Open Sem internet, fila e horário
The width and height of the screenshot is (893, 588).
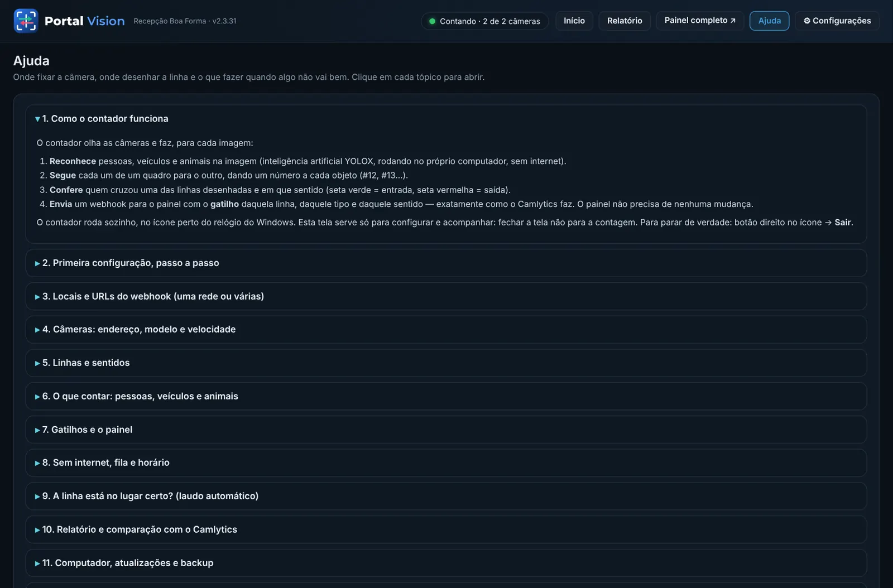pyautogui.click(x=446, y=462)
